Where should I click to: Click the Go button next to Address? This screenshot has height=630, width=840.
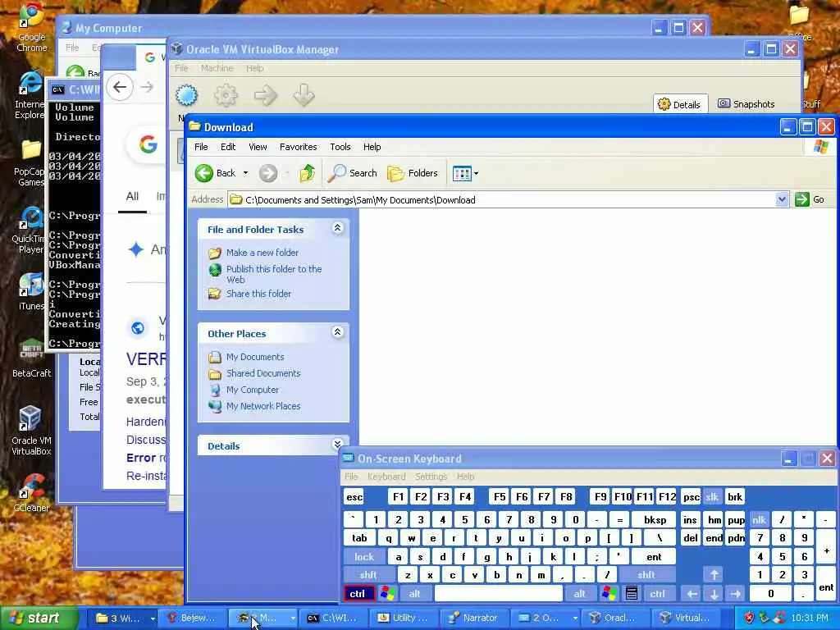coord(810,199)
